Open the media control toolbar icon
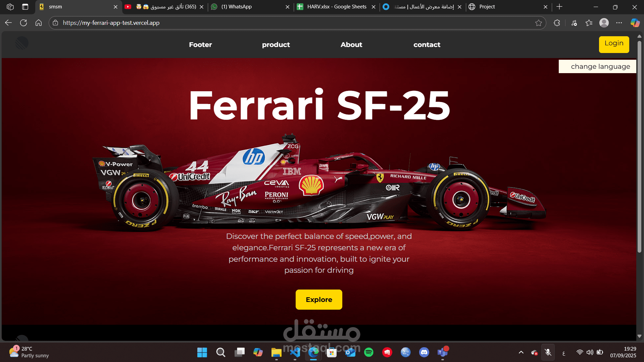 point(574,23)
